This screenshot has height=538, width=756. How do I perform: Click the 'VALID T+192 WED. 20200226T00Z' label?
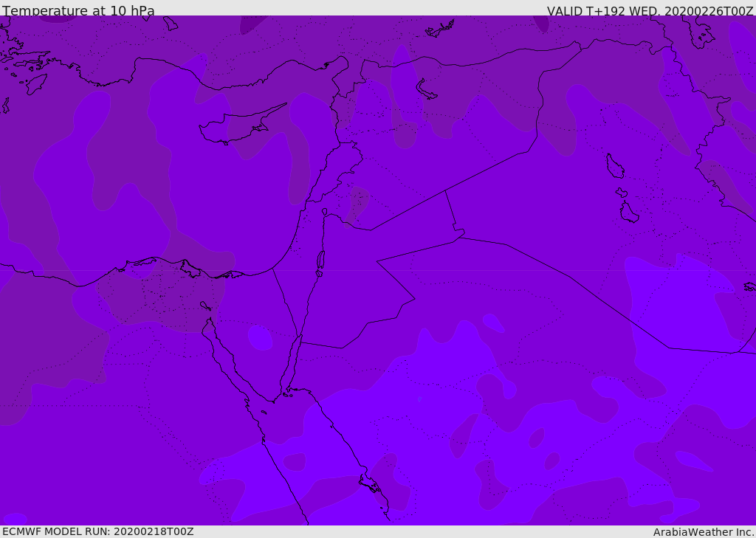click(650, 11)
